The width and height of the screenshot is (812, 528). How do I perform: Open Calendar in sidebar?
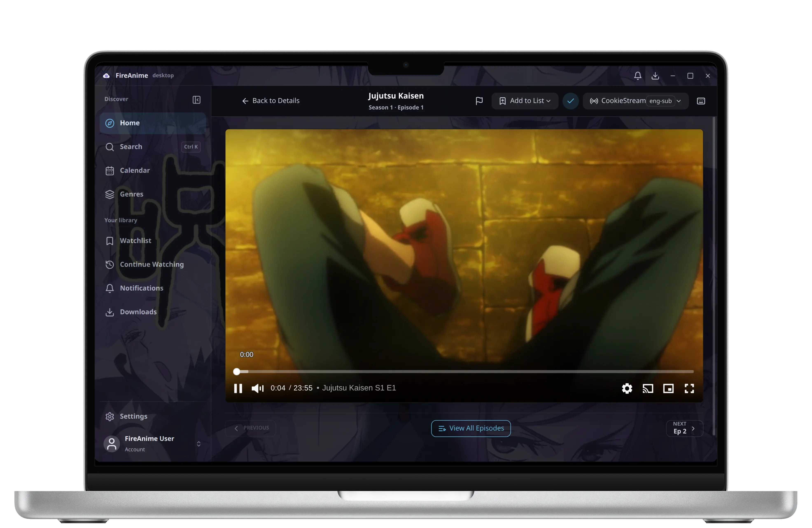(153, 170)
